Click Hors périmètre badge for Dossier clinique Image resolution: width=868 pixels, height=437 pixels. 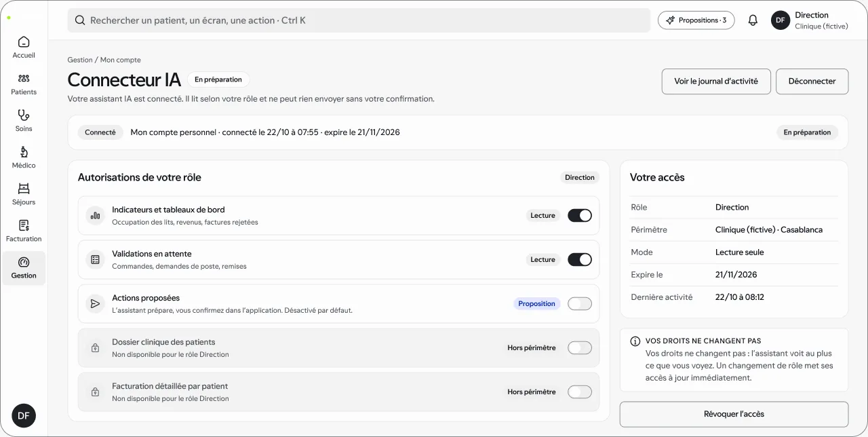click(532, 348)
